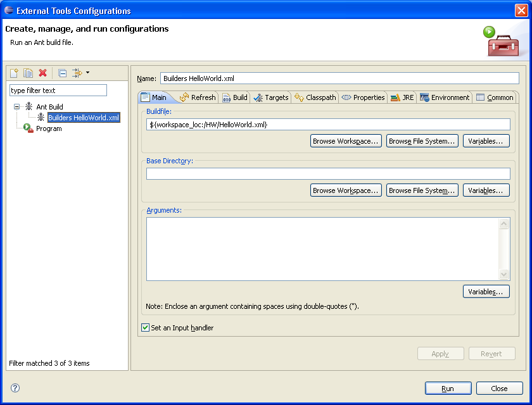This screenshot has width=532, height=405.
Task: Select the Ant Build tree item
Action: (49, 107)
